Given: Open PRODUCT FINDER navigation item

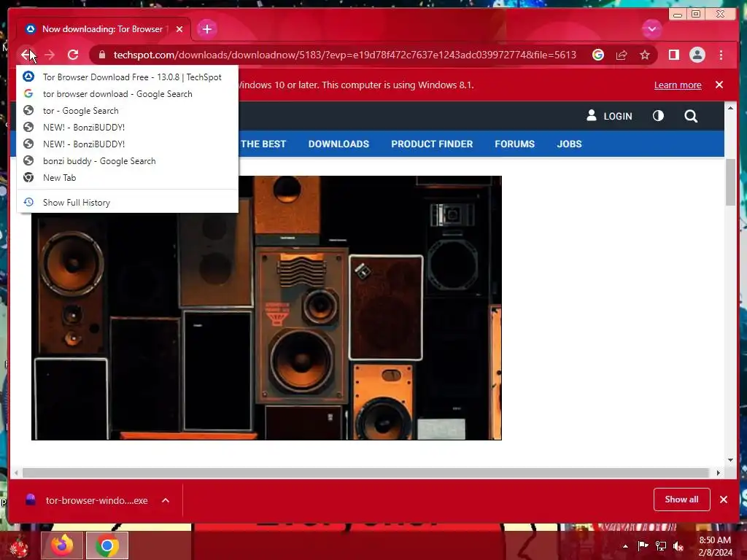Looking at the screenshot, I should click(432, 144).
